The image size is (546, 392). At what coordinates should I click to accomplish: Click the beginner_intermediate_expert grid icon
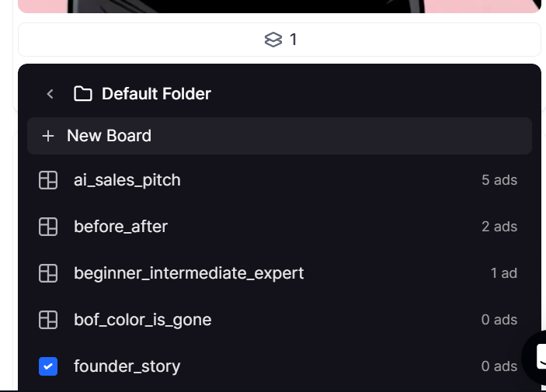(x=48, y=273)
